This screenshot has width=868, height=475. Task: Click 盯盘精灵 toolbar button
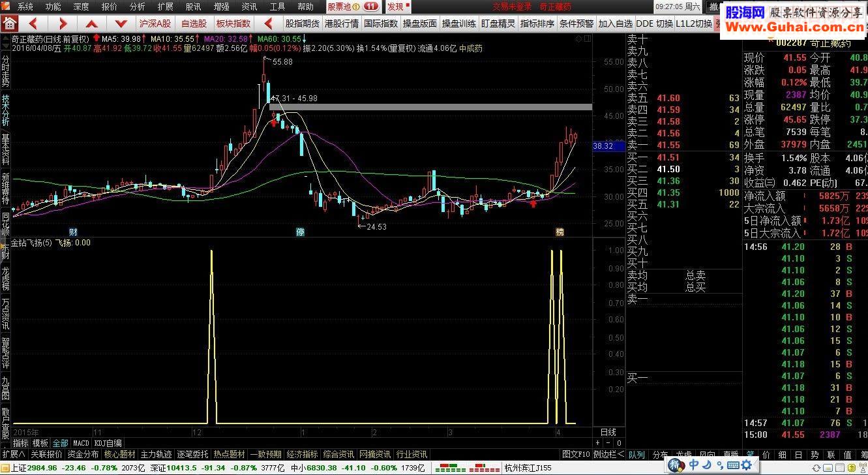point(498,23)
